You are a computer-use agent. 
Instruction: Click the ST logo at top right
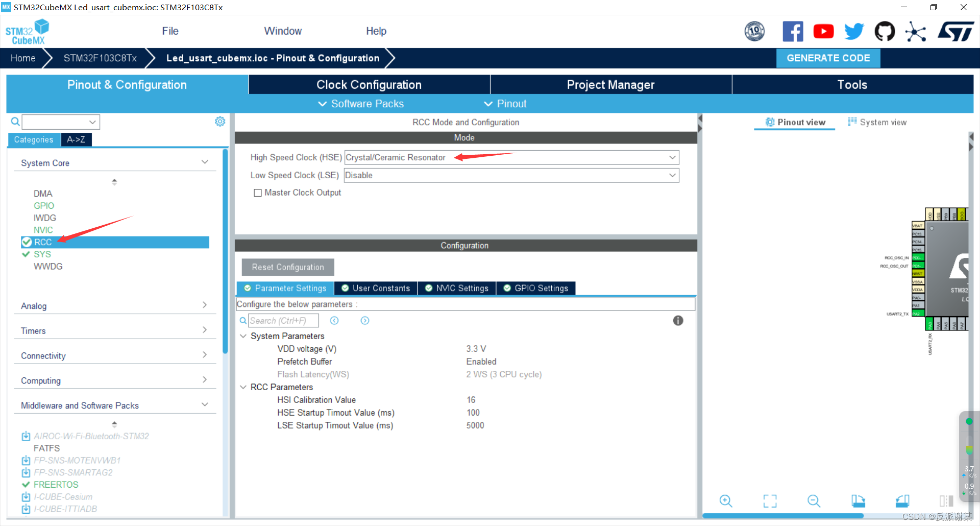(955, 32)
